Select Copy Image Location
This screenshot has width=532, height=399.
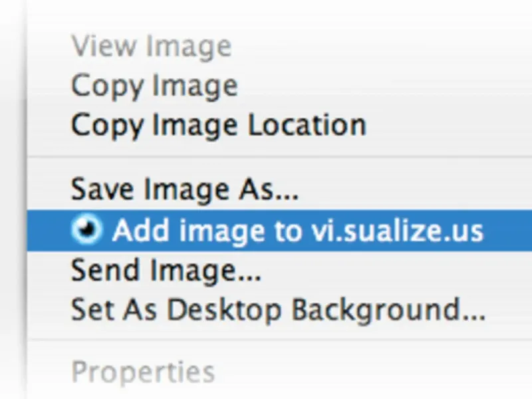(219, 125)
